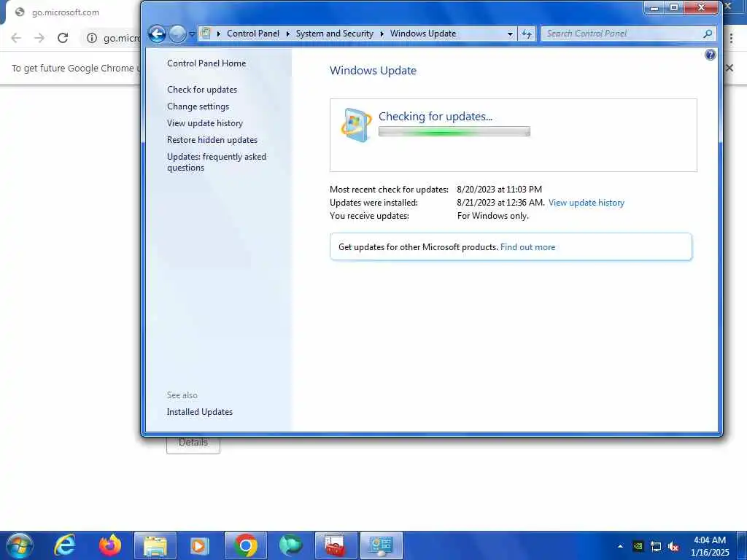Expand the arrow after Control Panel breadcrumb
This screenshot has width=747, height=560.
click(x=287, y=34)
